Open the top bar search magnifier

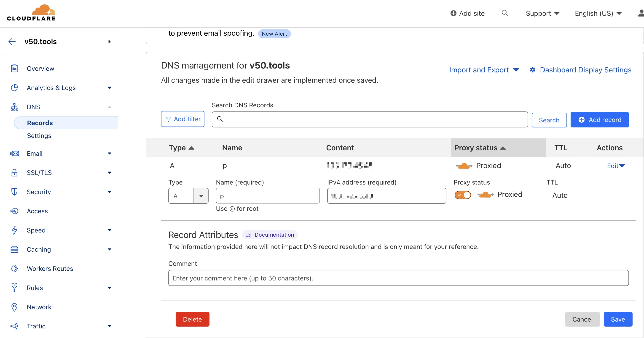[x=505, y=13]
